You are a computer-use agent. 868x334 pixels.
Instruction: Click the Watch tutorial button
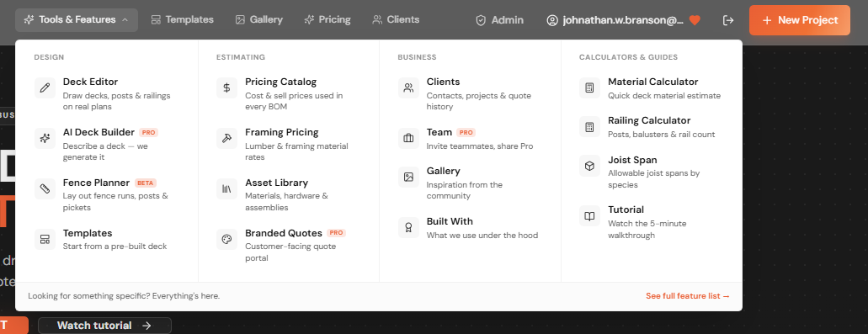[x=104, y=325]
